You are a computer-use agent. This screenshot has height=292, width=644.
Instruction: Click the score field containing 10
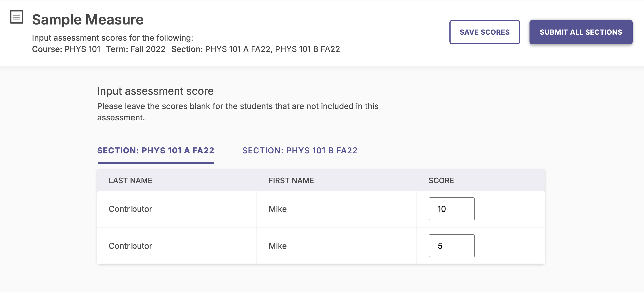tap(451, 209)
